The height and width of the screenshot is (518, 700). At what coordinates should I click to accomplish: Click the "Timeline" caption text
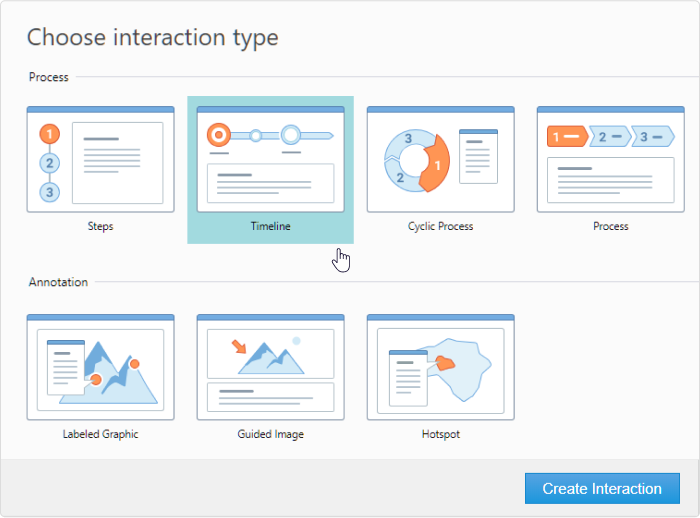click(x=271, y=226)
